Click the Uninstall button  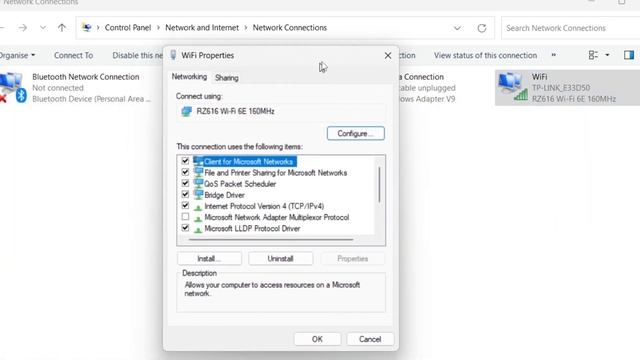(280, 259)
